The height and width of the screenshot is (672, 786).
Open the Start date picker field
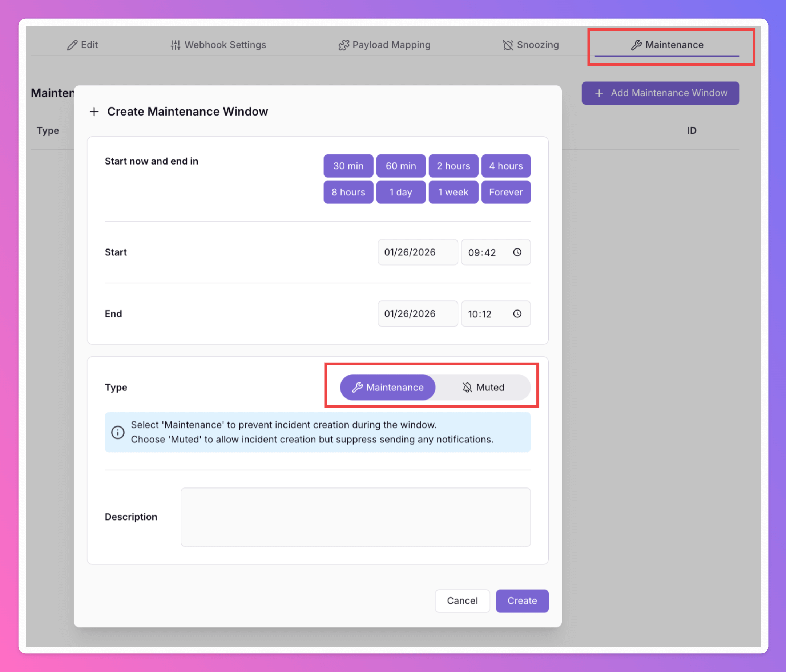click(x=417, y=252)
